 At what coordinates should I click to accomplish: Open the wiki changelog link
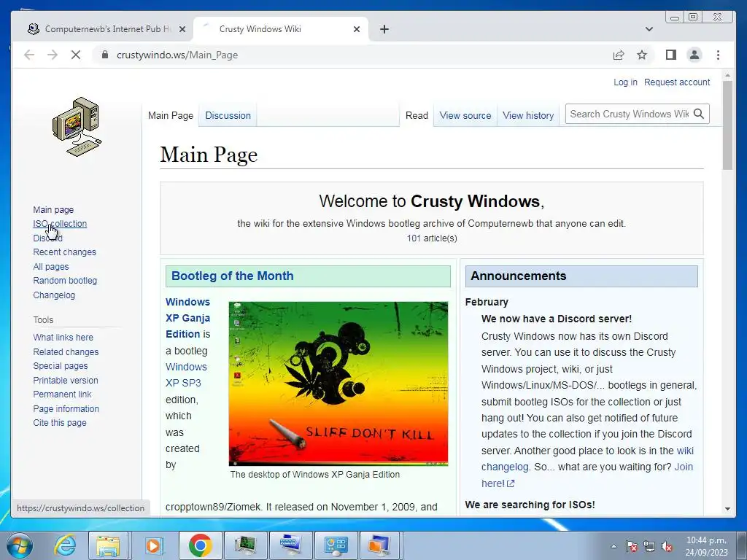coord(587,459)
